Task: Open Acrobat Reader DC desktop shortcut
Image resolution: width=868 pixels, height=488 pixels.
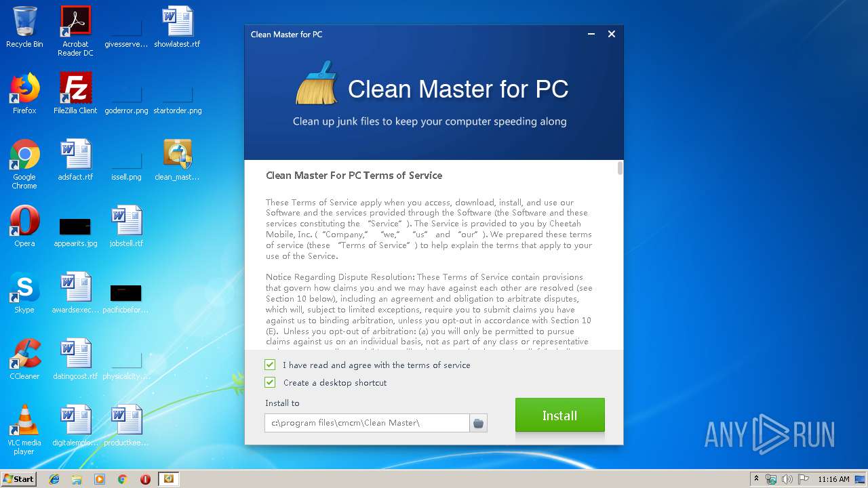Action: coord(75,32)
